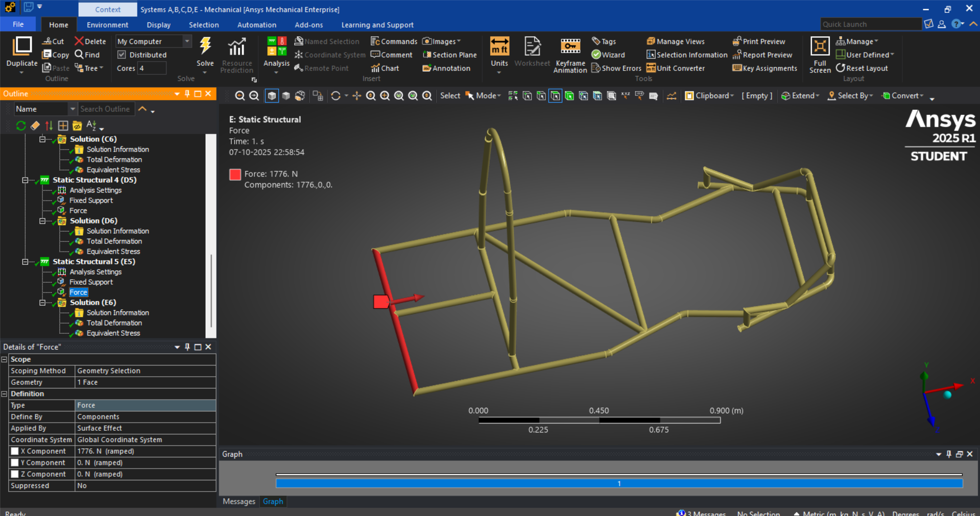
Task: Pin the Outline panel
Action: [187, 93]
